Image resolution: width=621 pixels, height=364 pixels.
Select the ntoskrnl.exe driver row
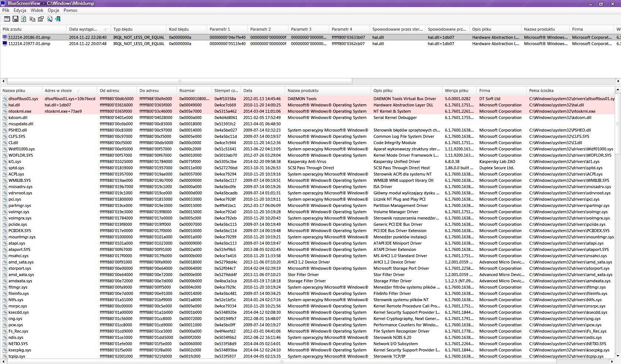[20, 111]
